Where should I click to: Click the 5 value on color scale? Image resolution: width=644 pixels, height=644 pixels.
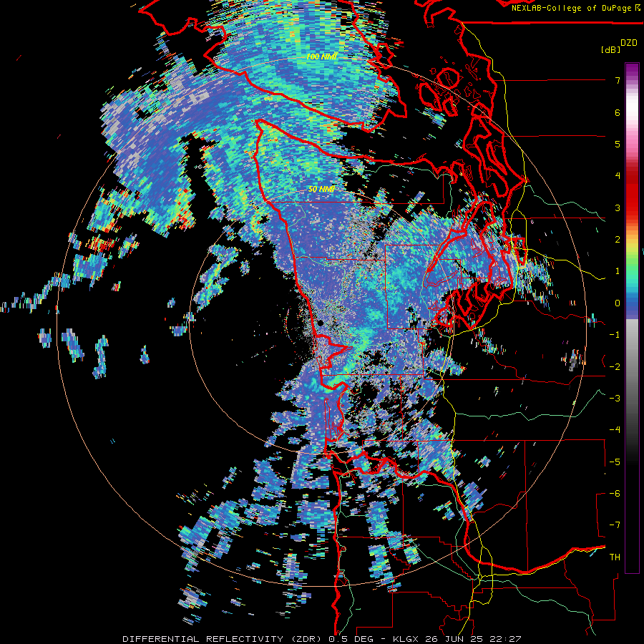pos(618,144)
